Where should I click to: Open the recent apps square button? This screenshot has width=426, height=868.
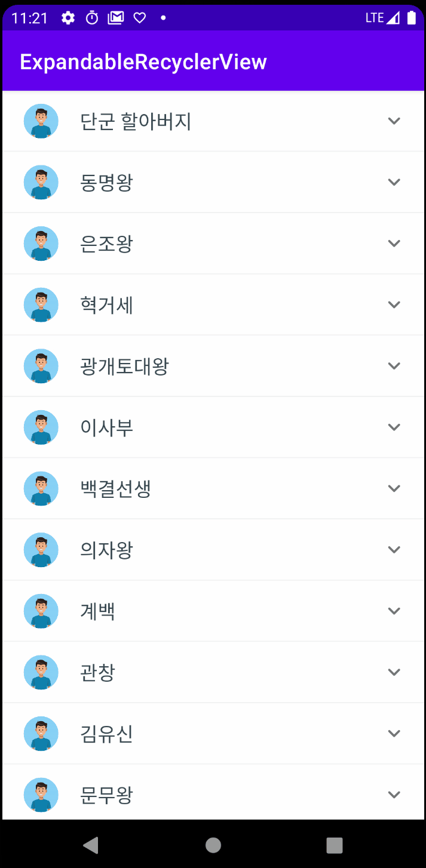coord(335,845)
